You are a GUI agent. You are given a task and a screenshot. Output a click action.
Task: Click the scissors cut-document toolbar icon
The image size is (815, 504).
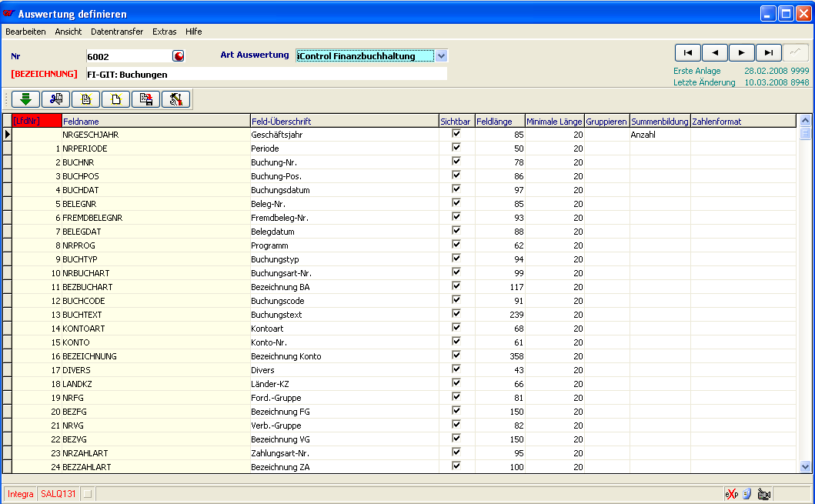55,98
